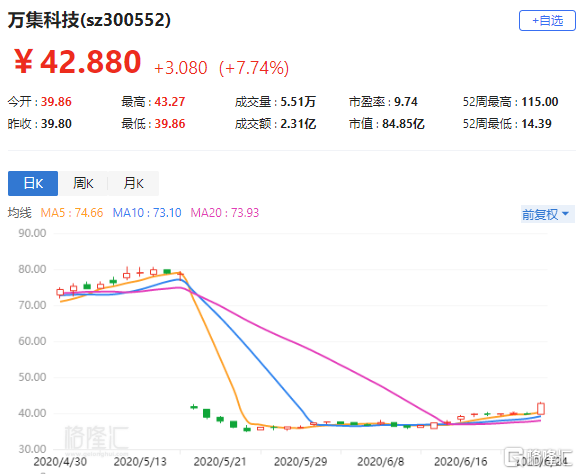Click the 2020/6/16 date axis label
This screenshot has width=579, height=474.
pyautogui.click(x=460, y=461)
